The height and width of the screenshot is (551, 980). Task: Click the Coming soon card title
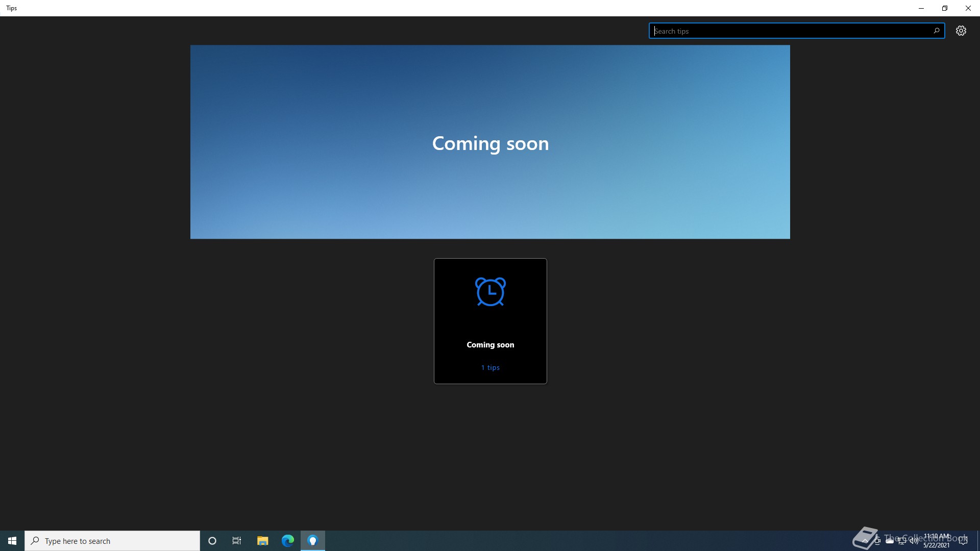point(490,345)
